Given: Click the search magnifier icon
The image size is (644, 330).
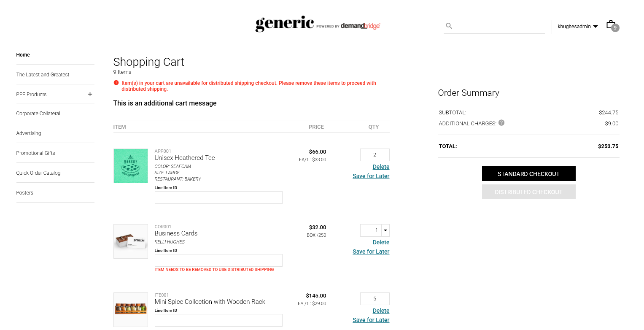Looking at the screenshot, I should [449, 26].
